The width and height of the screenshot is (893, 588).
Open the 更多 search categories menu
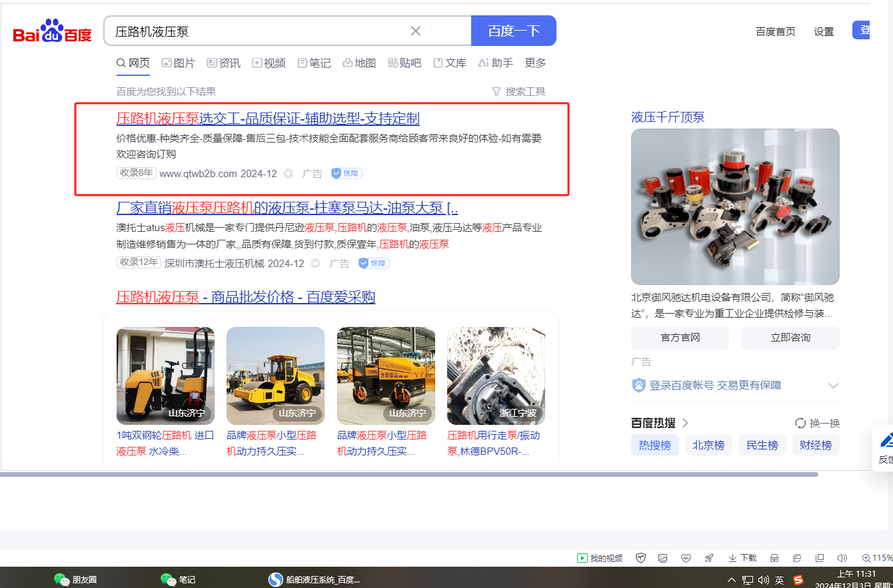(535, 63)
